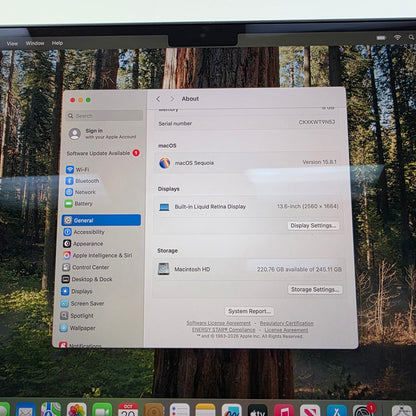Open Reminders from the Dock
The image size is (416, 416).
[x=180, y=410]
